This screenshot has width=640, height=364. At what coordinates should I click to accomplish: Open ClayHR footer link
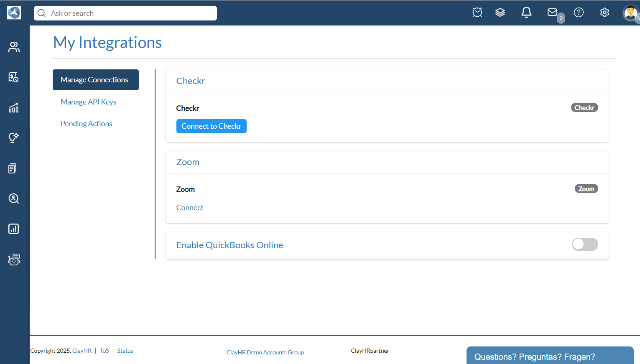click(x=82, y=351)
